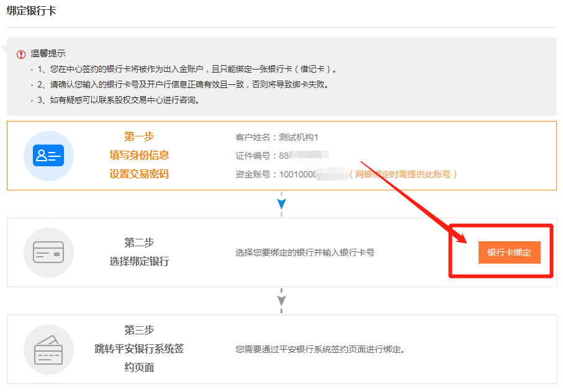Click the ID card icon in step one

click(x=48, y=156)
